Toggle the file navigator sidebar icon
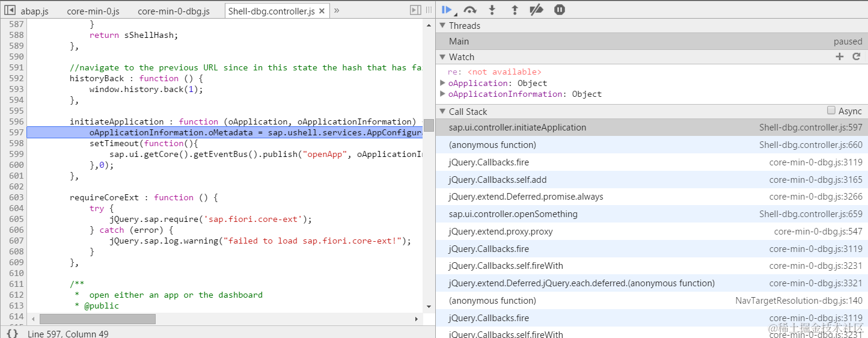Viewport: 868px width, 338px height. [10, 10]
